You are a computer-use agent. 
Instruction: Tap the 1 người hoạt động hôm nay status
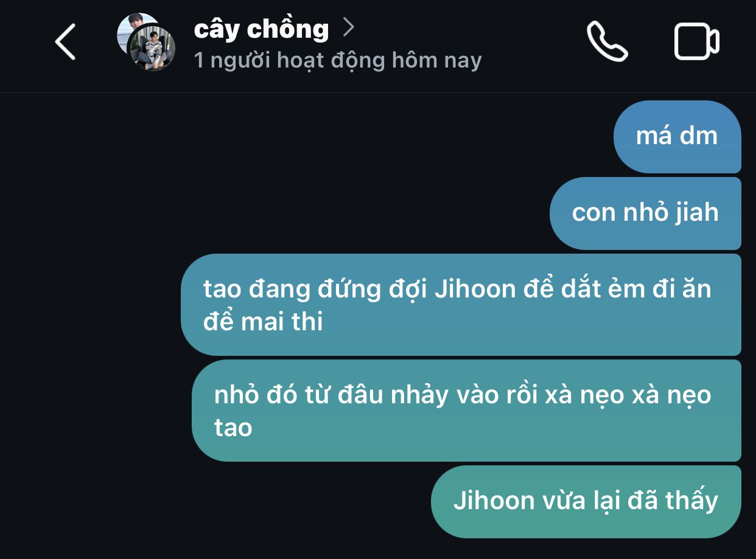338,60
